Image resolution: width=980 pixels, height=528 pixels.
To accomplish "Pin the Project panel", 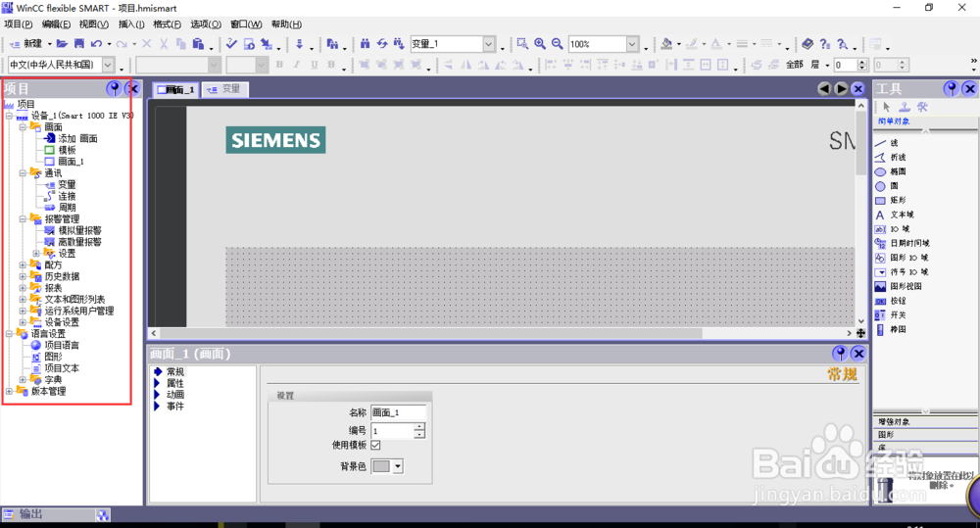I will [x=114, y=89].
